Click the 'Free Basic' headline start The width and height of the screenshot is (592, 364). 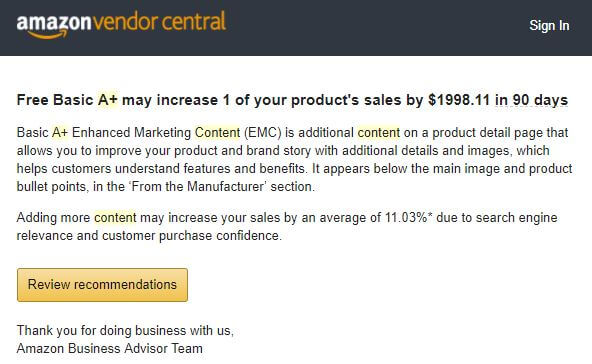point(55,100)
